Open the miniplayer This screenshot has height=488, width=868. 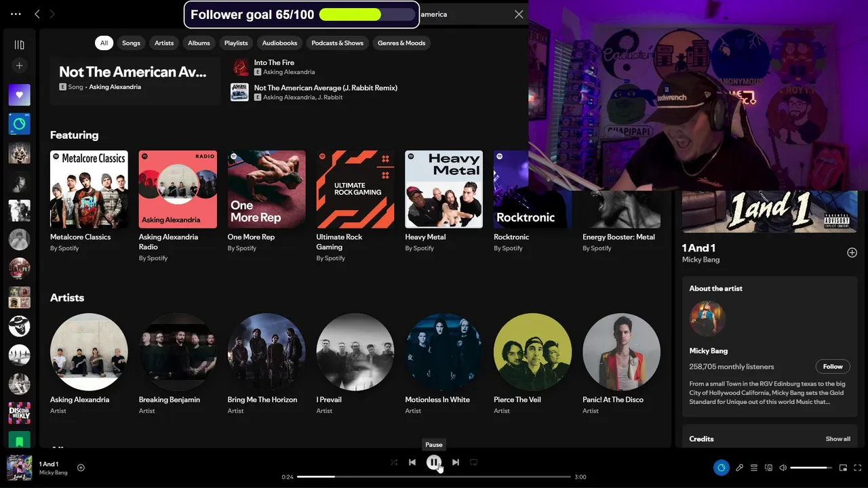(843, 468)
